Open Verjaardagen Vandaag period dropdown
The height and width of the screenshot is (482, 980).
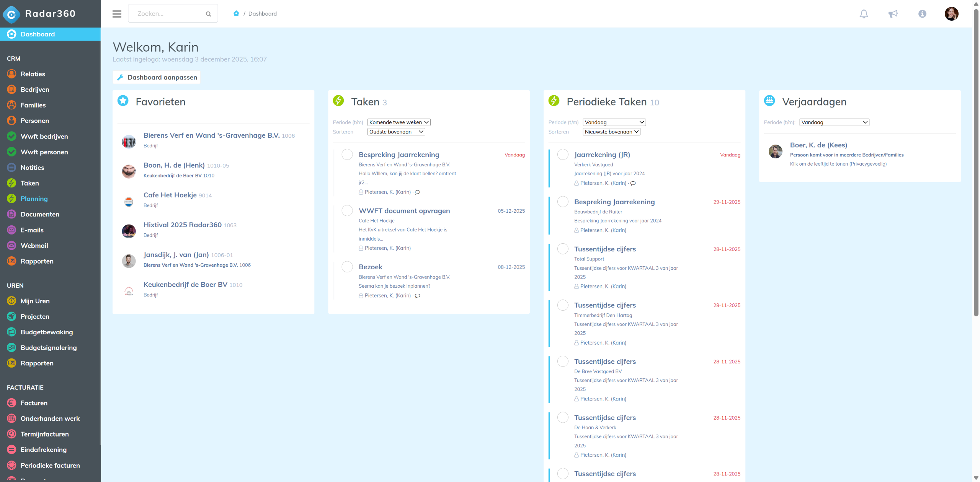point(834,122)
